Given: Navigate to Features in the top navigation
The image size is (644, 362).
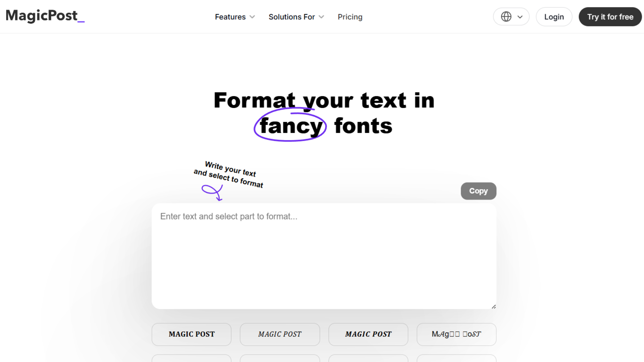Looking at the screenshot, I should [230, 17].
